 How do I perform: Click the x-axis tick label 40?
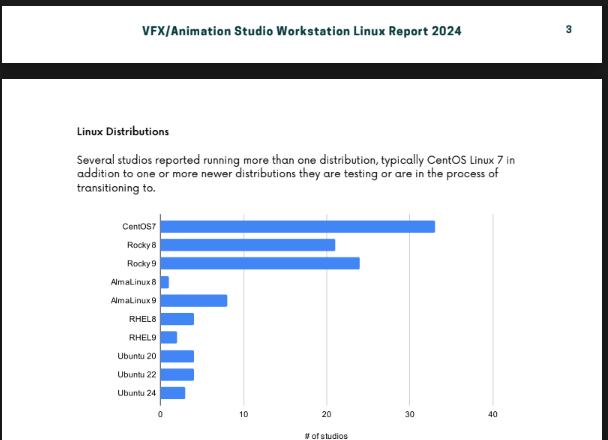pos(492,414)
